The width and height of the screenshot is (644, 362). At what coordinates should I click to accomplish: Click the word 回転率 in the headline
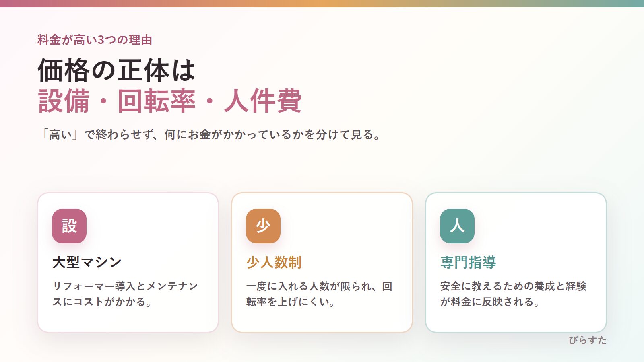157,101
